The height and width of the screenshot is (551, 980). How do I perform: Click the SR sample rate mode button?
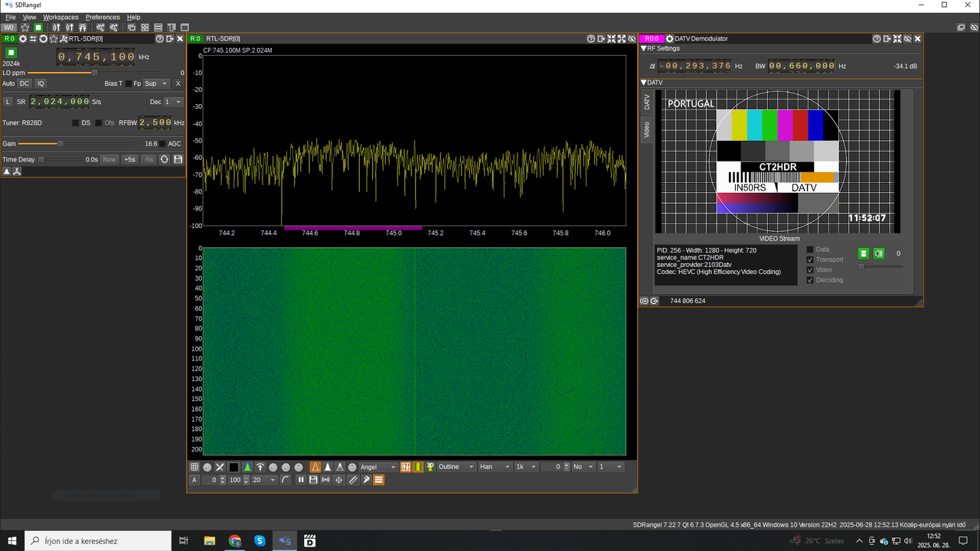click(x=21, y=102)
